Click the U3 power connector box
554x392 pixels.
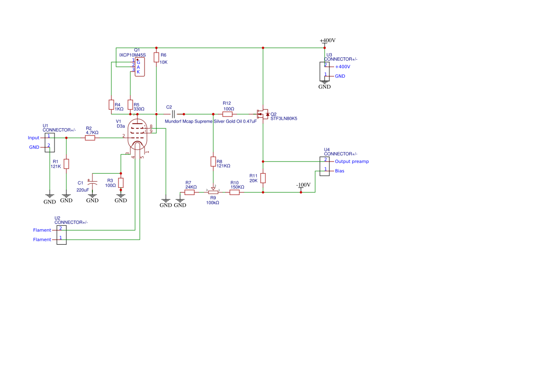[325, 71]
